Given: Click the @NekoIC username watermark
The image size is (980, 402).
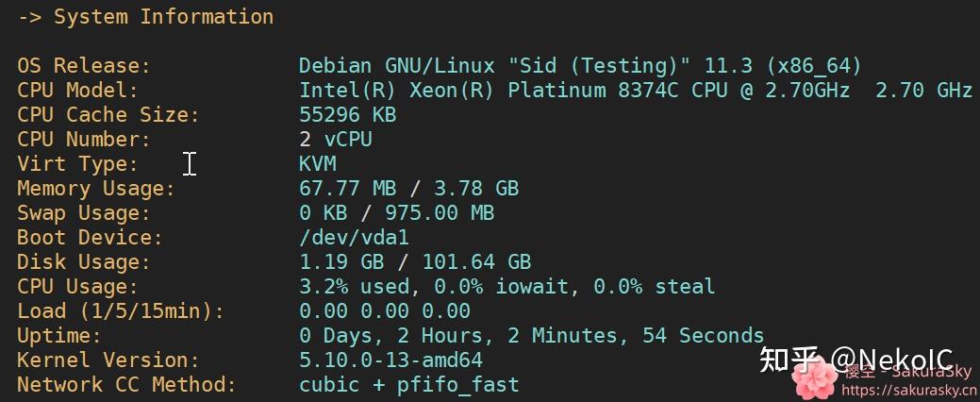Looking at the screenshot, I should (x=891, y=360).
